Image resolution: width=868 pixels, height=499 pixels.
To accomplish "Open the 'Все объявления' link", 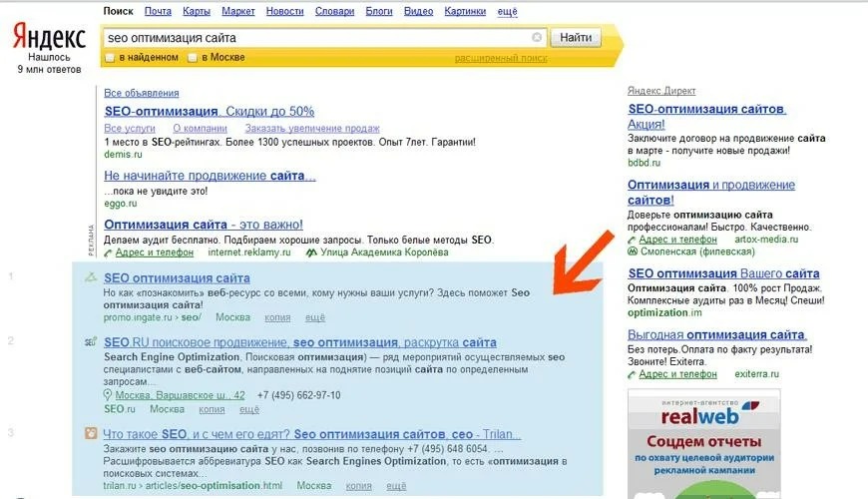I will click(141, 93).
